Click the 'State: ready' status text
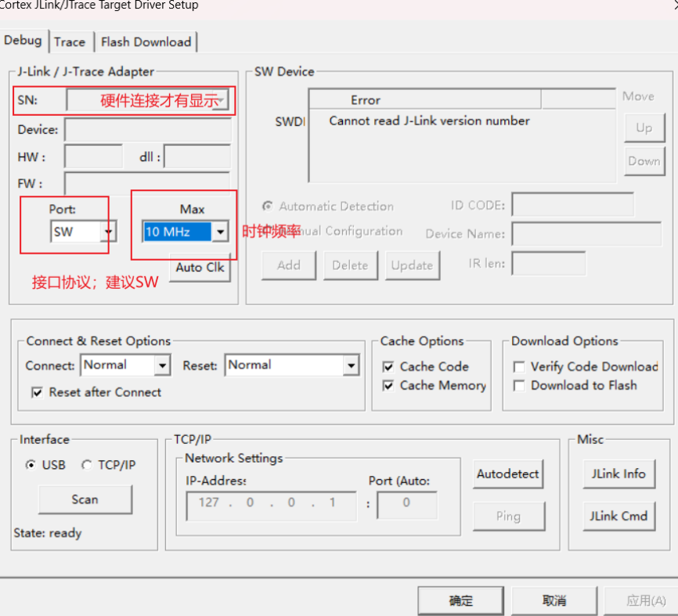Viewport: 678px width, 616px height. [48, 533]
